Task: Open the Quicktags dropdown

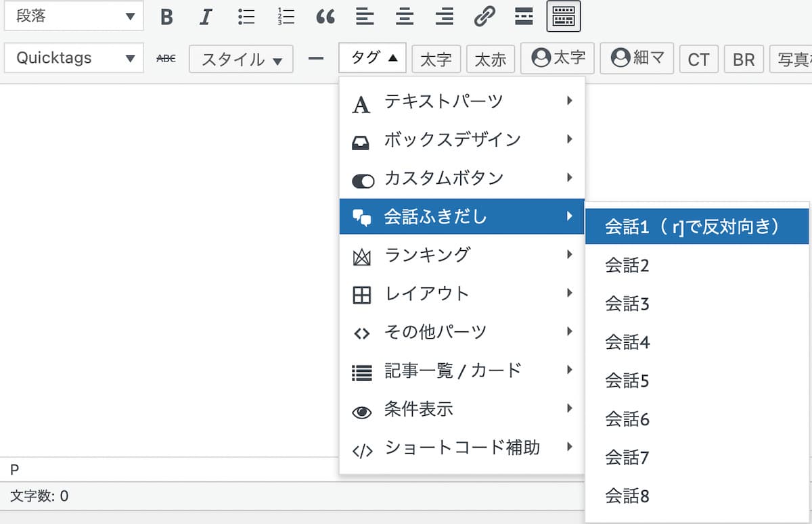Action: point(74,58)
